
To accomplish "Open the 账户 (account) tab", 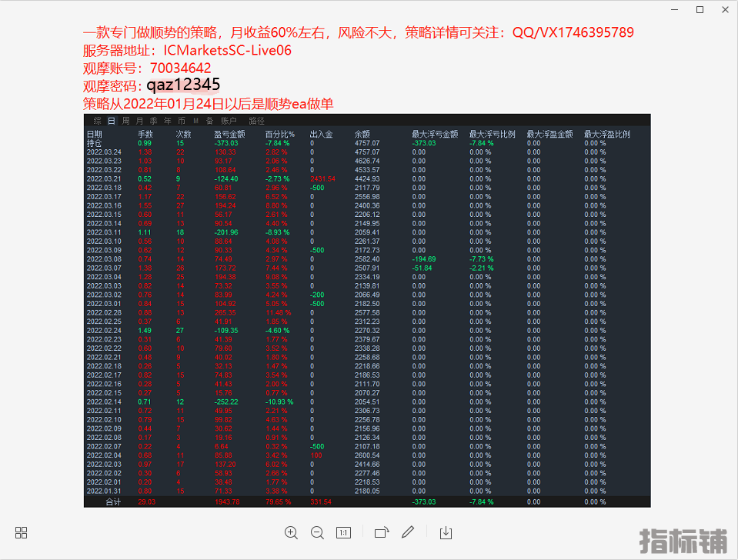I will [x=229, y=121].
